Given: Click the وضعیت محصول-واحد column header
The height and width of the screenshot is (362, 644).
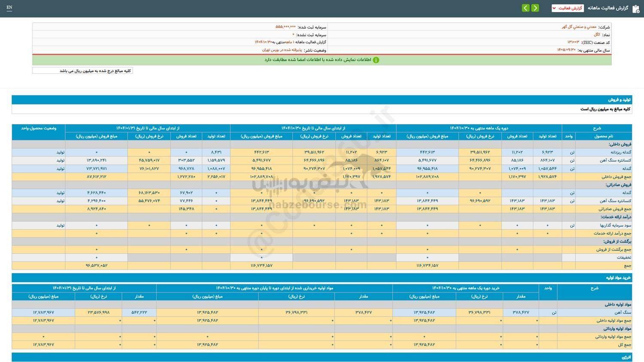Looking at the screenshot, I should [39, 128].
